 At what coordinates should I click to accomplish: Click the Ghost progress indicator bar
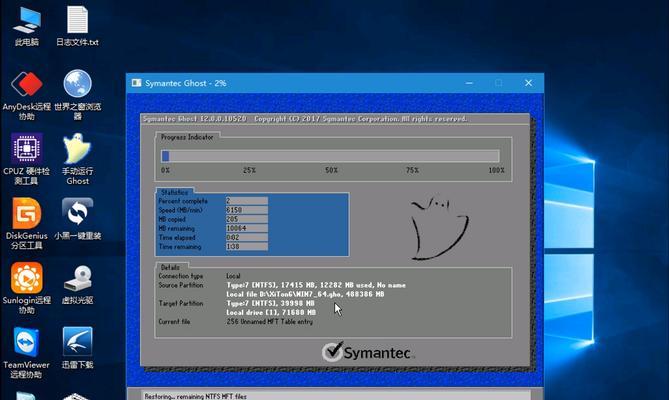330,156
